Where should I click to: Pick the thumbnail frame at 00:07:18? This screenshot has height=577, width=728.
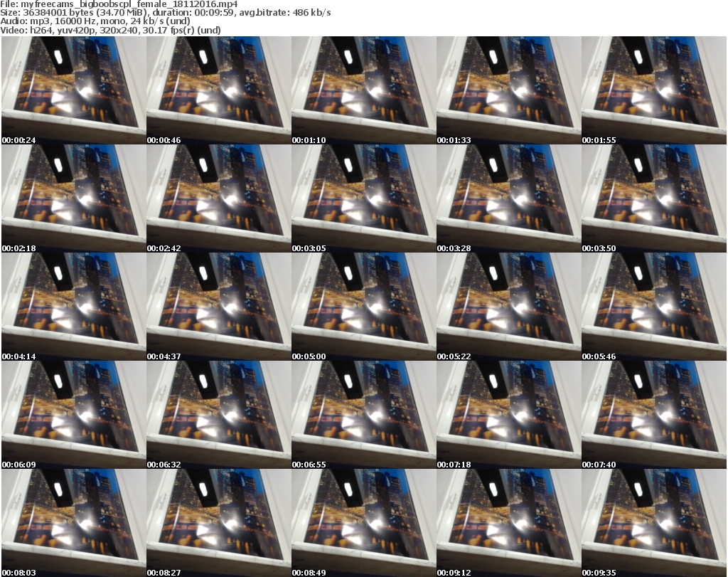(x=509, y=414)
